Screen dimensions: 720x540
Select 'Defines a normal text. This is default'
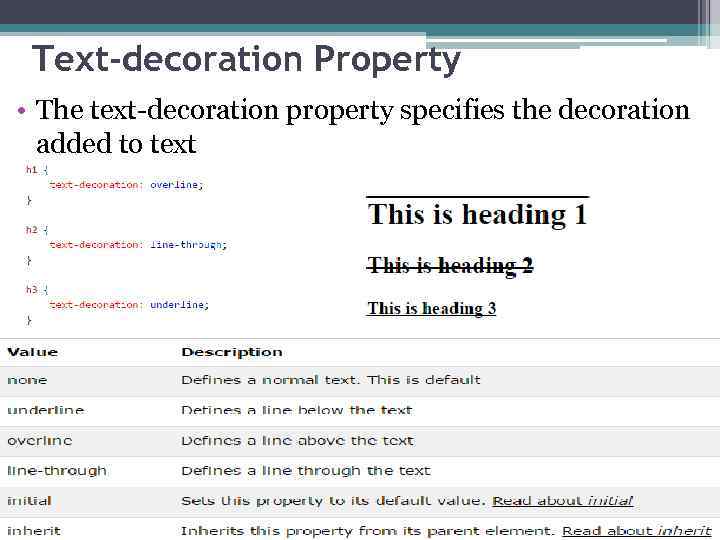(x=331, y=380)
